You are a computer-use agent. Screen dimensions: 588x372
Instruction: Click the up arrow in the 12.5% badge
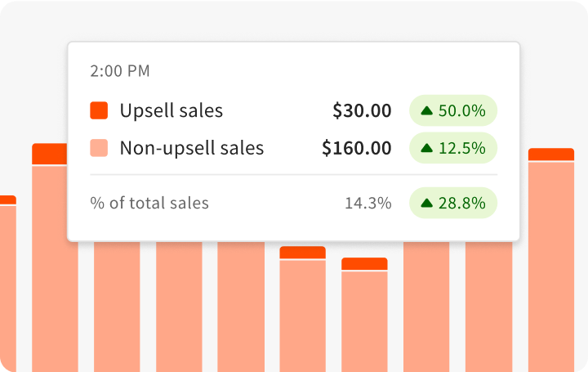[426, 148]
